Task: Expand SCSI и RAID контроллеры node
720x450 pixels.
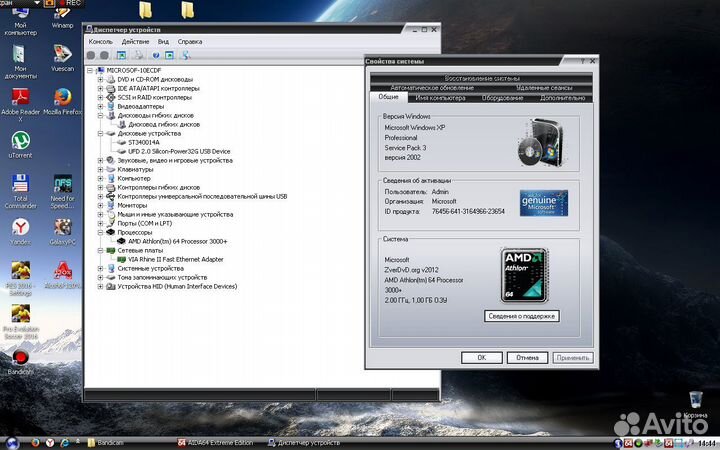Action: coord(100,97)
